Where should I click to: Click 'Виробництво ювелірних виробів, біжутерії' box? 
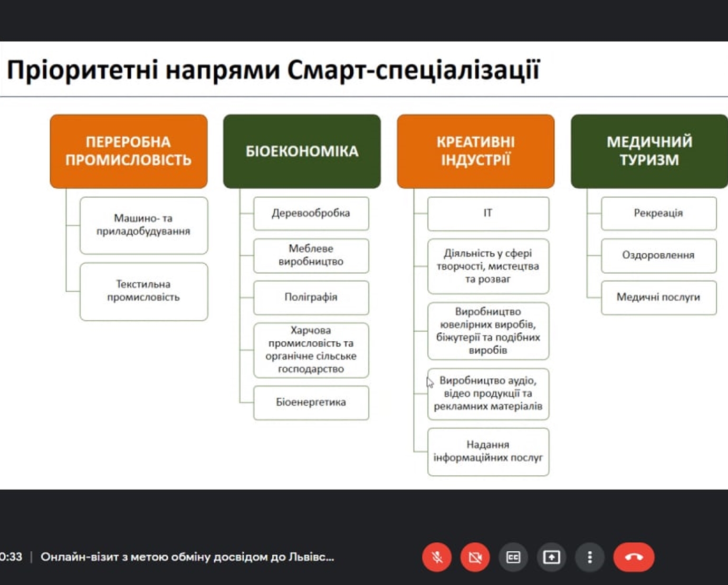488,331
